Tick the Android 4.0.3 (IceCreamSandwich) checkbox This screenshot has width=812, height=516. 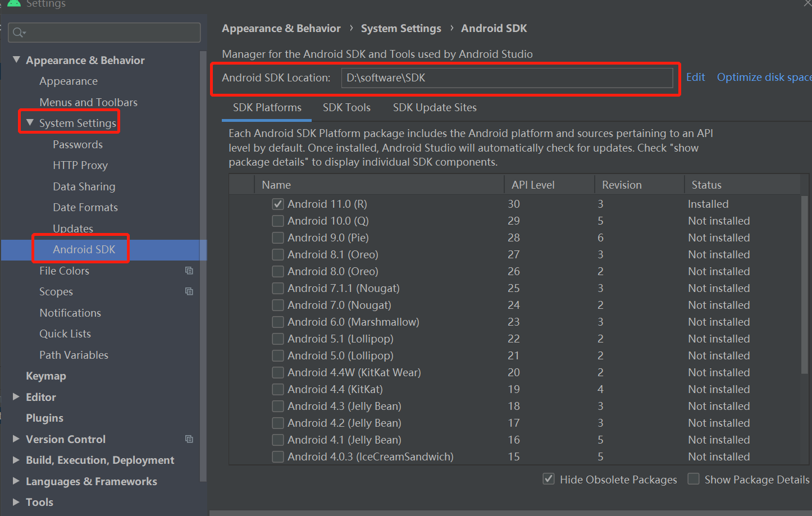tap(278, 456)
